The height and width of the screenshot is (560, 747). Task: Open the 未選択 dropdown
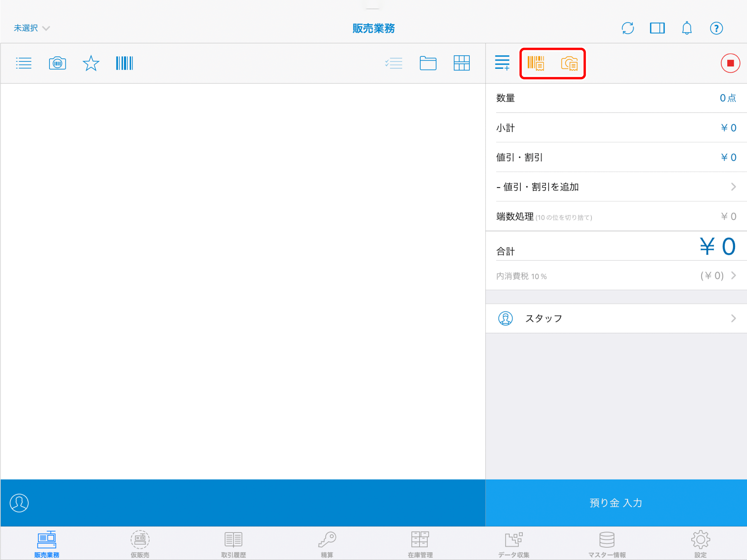[32, 28]
